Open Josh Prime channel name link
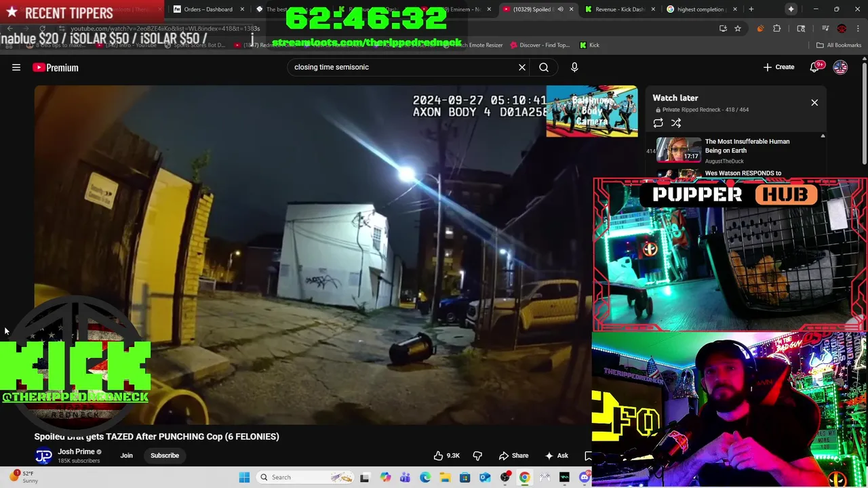This screenshot has height=488, width=868. 76,451
